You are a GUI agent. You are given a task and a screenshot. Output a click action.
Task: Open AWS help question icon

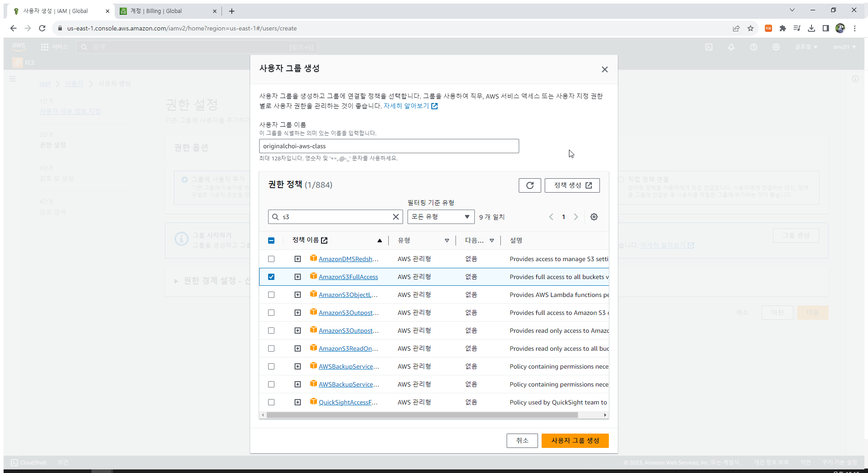coord(754,47)
